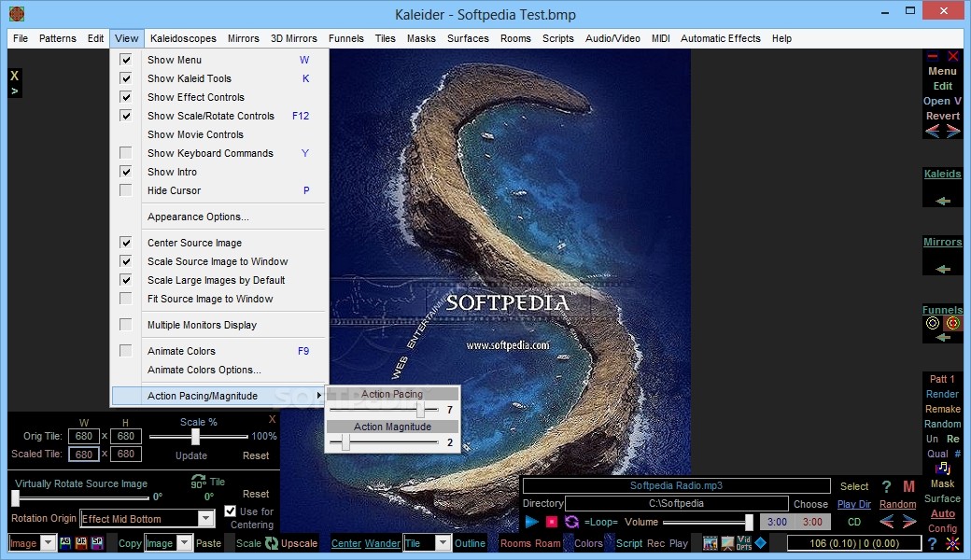Click the green arrow under Kaleids
This screenshot has height=560, width=971.
[943, 201]
